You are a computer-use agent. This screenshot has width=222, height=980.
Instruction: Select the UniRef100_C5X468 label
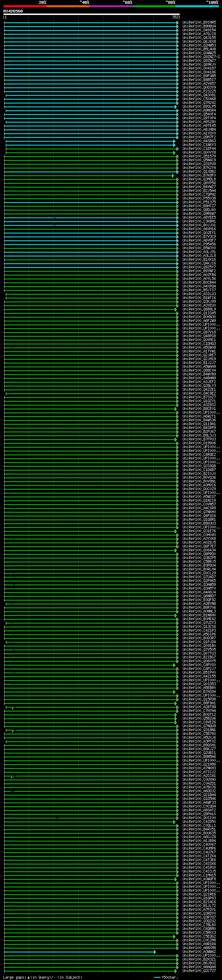tap(199, 99)
